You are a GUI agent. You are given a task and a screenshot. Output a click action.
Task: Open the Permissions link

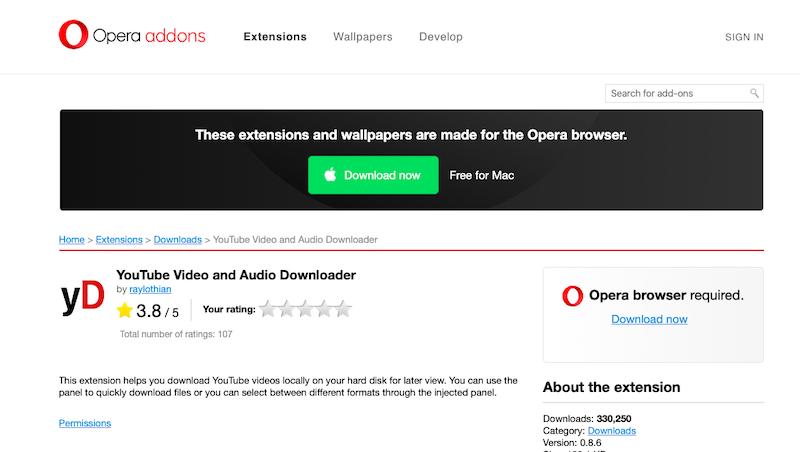click(x=85, y=423)
